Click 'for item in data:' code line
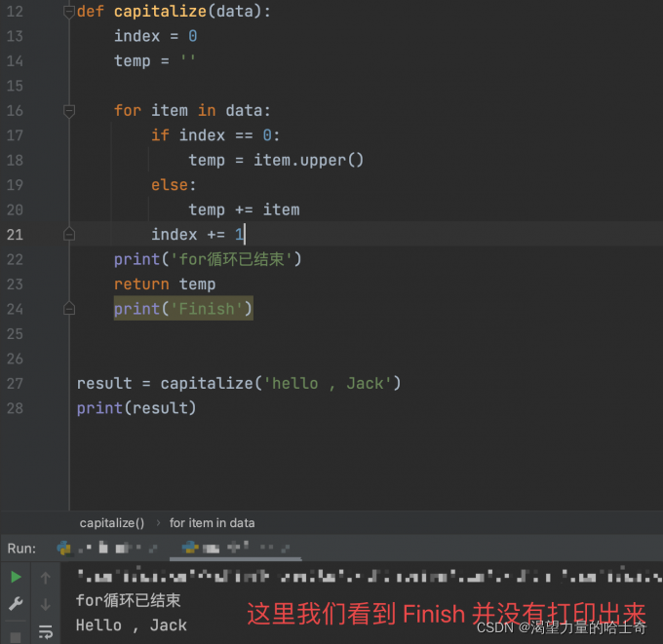The image size is (663, 644). point(192,111)
